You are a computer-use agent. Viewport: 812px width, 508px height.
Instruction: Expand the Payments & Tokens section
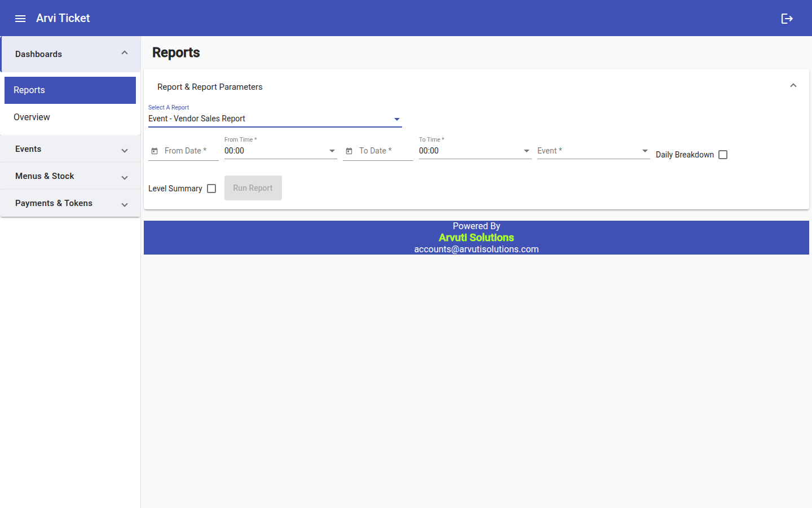click(70, 203)
